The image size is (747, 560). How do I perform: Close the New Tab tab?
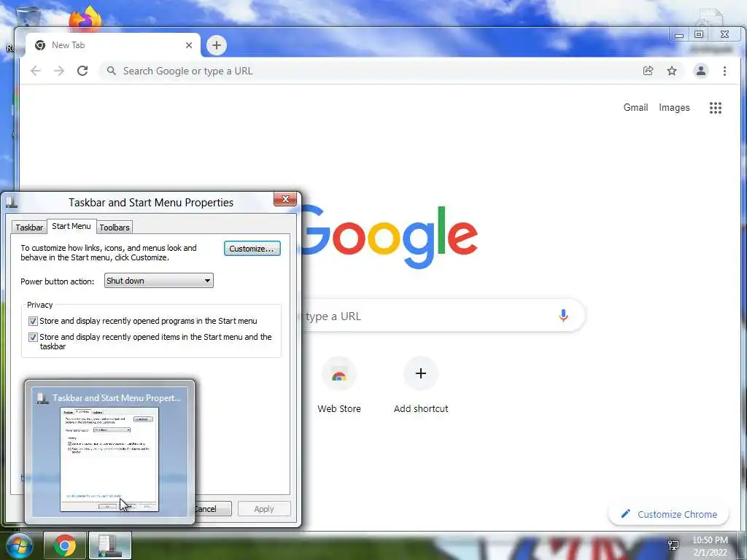[189, 45]
